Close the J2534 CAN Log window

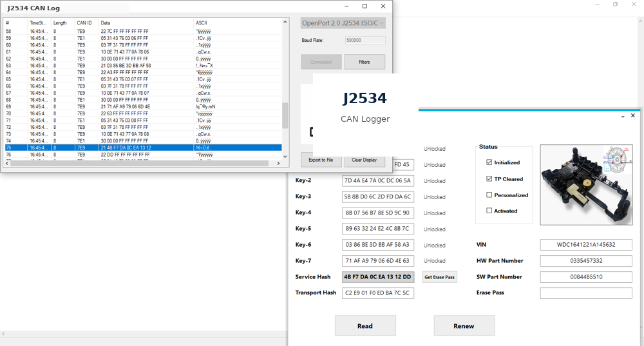pos(383,6)
